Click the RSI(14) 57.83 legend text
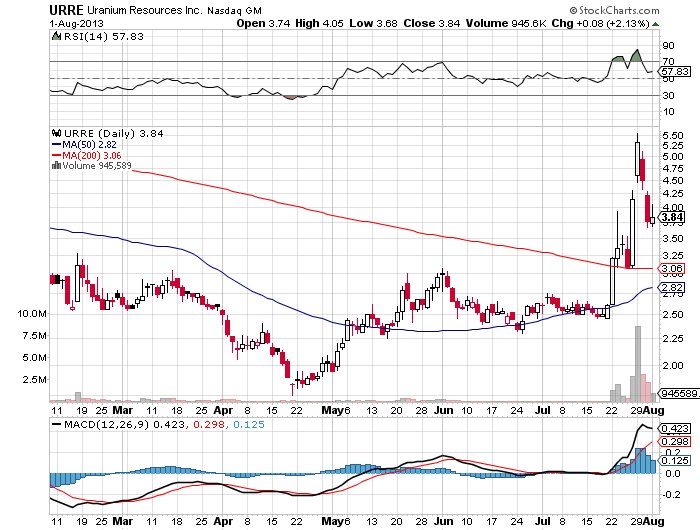Screen dimensions: 700x530 coord(104,36)
